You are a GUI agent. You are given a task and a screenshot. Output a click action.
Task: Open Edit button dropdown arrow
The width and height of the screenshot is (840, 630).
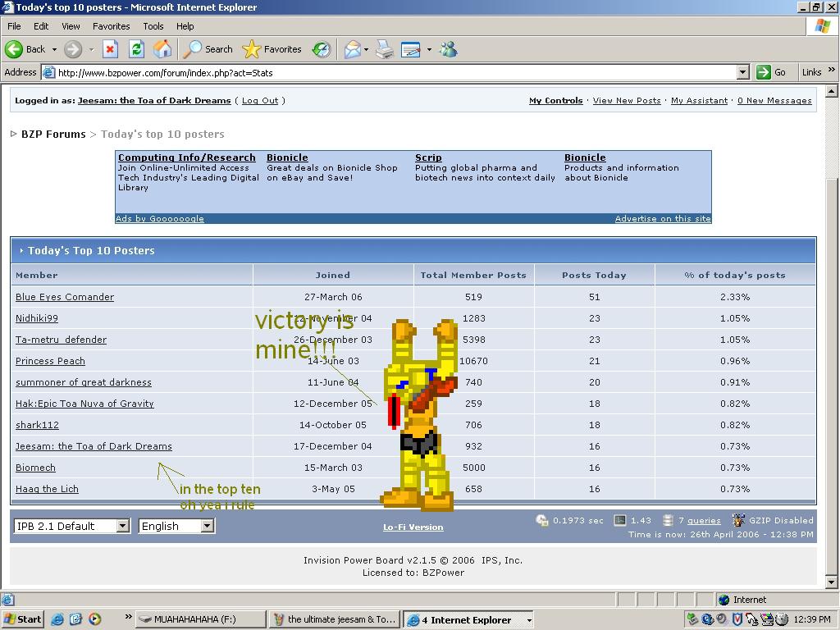coord(429,49)
